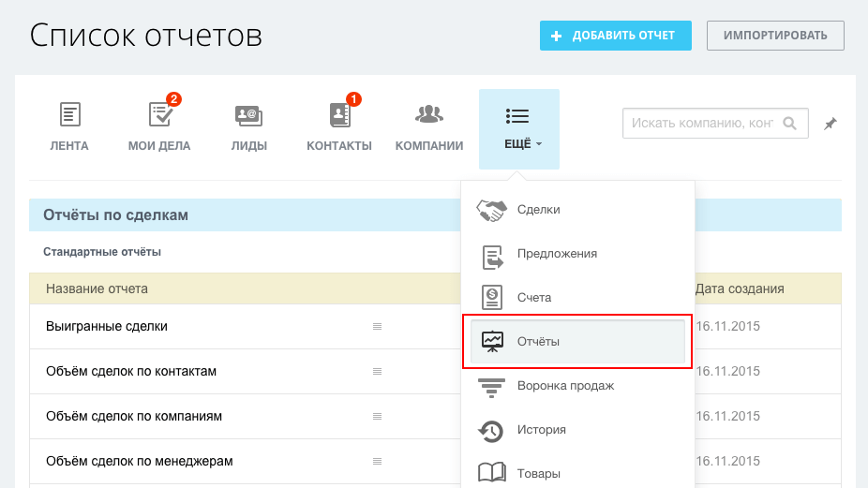Open row menu for Объём сделок по контактам

[x=377, y=371]
